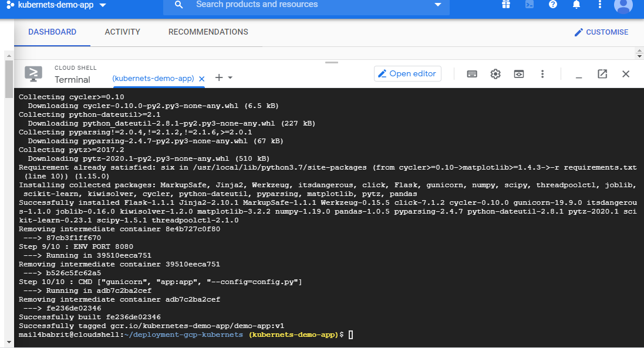
Task: Click the '---> 87cb3f1ff670' line
Action: pyautogui.click(x=62, y=238)
